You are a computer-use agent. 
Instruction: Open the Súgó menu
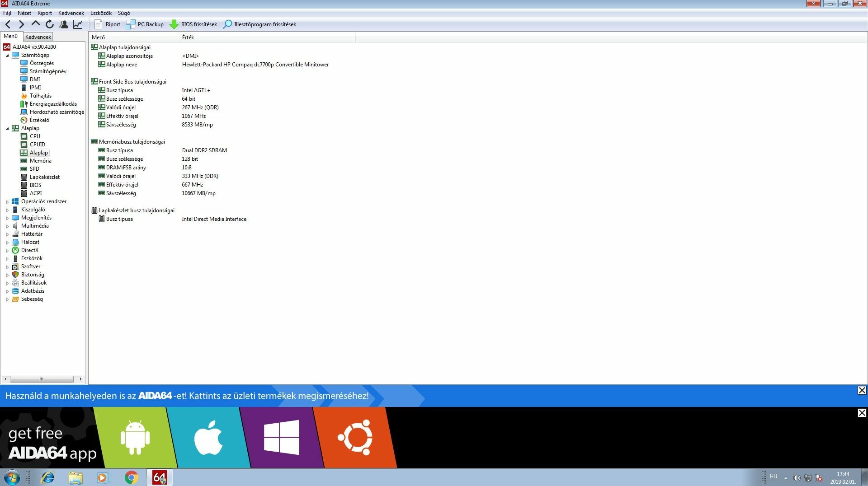pyautogui.click(x=124, y=13)
